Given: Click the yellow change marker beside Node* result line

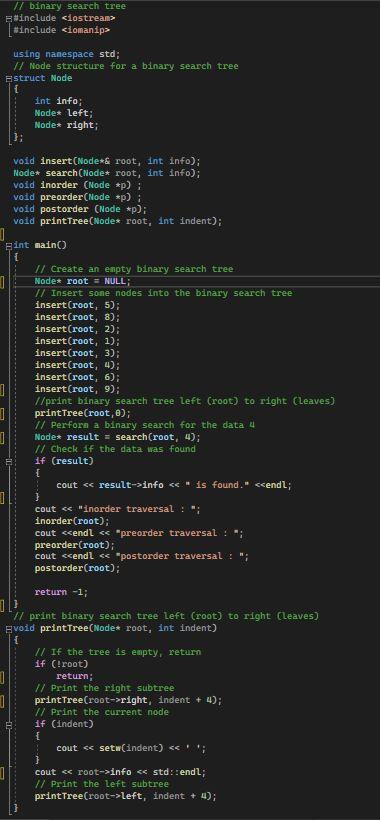Looking at the screenshot, I should click(x=2, y=438).
